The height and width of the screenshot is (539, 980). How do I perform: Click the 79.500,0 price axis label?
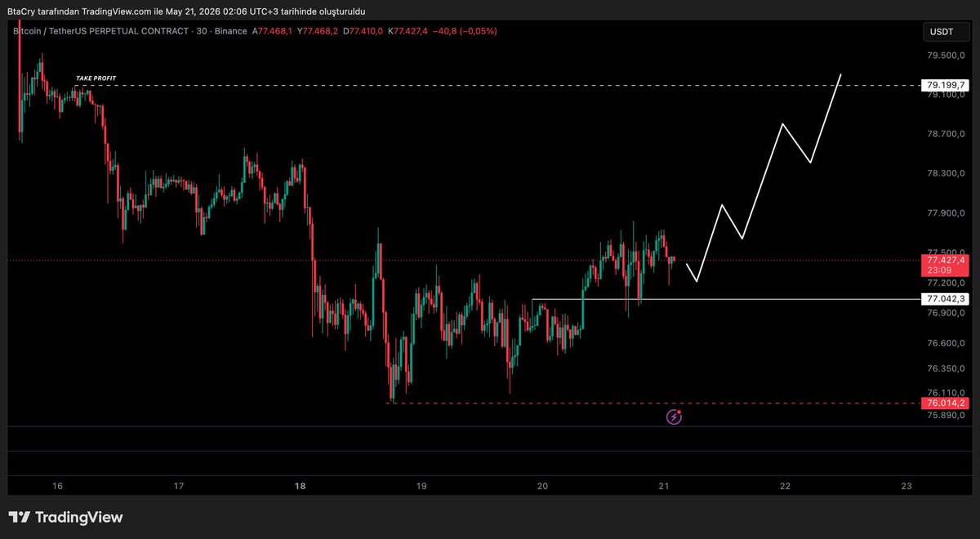pos(947,56)
